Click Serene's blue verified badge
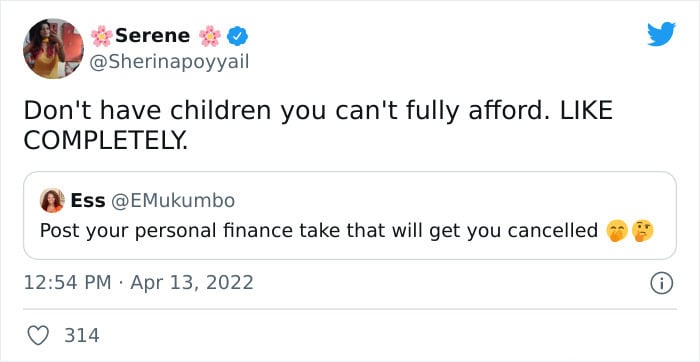Screen dimensions: 700x362 [238, 36]
